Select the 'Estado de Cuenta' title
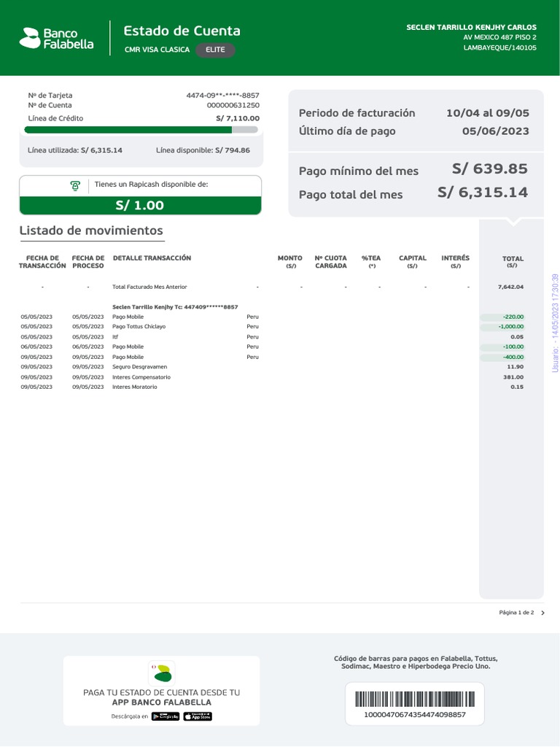Viewport: 560px width, 747px height. pos(182,31)
